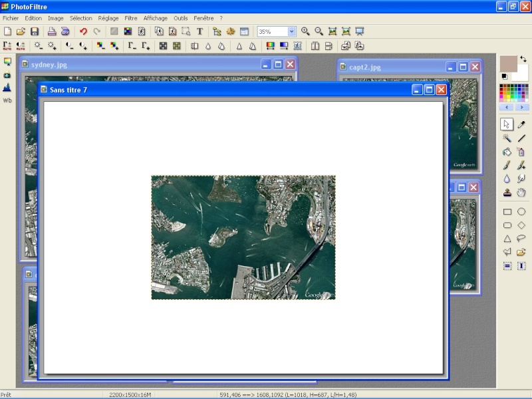
Task: Open the Affichage menu
Action: point(156,19)
